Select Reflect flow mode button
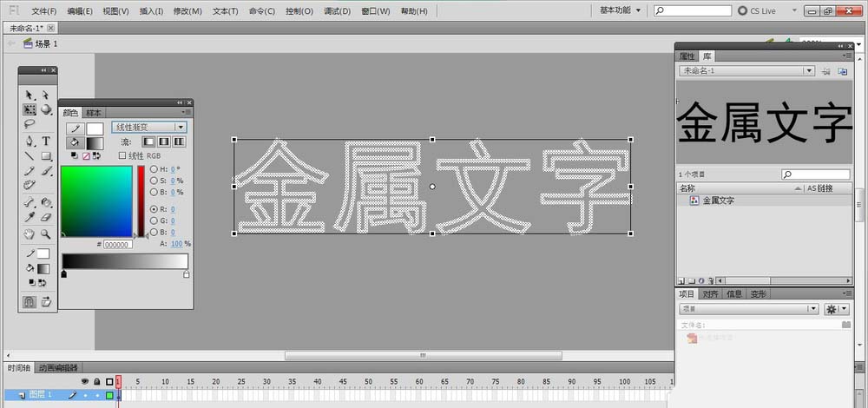The width and height of the screenshot is (868, 408). pyautogui.click(x=164, y=142)
